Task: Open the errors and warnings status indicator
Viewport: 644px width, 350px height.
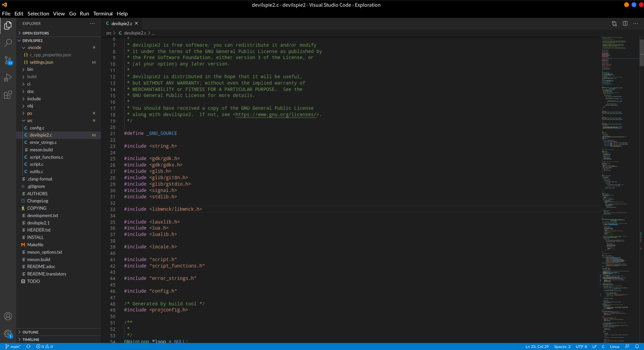Action: pos(45,347)
